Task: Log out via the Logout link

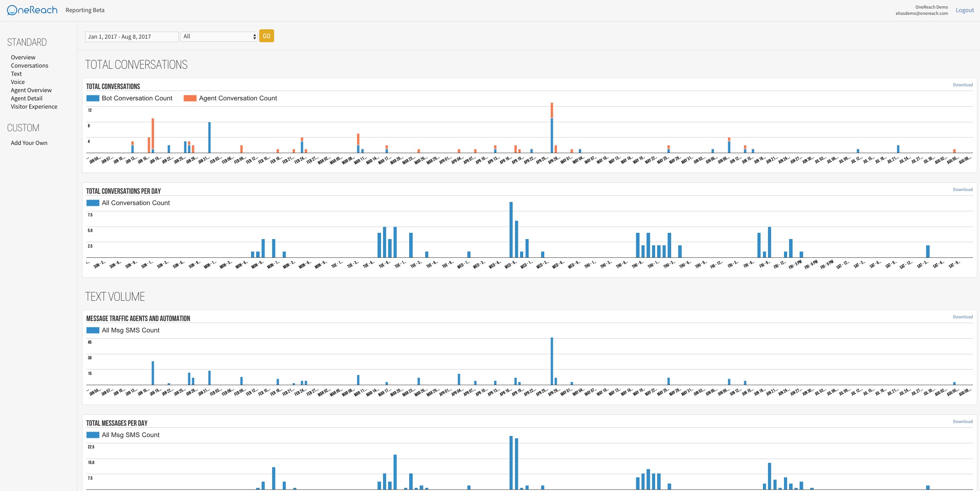Action: 965,10
